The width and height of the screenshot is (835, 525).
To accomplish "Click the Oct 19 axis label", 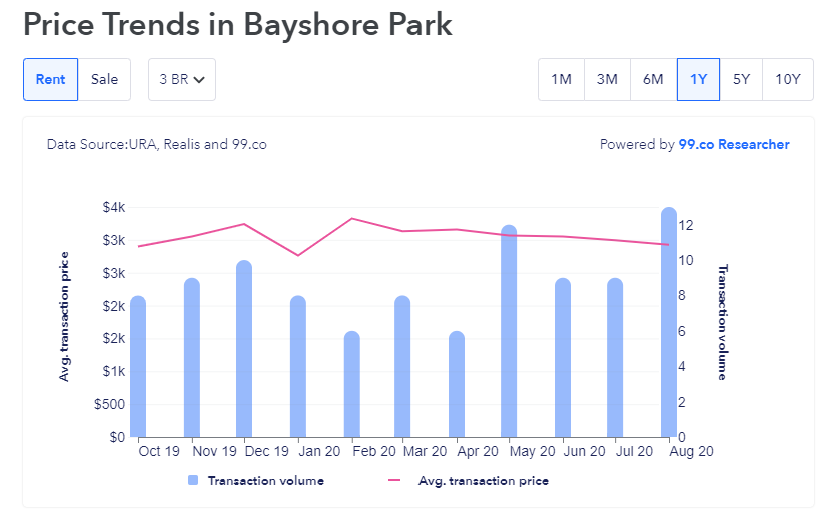I will [159, 451].
